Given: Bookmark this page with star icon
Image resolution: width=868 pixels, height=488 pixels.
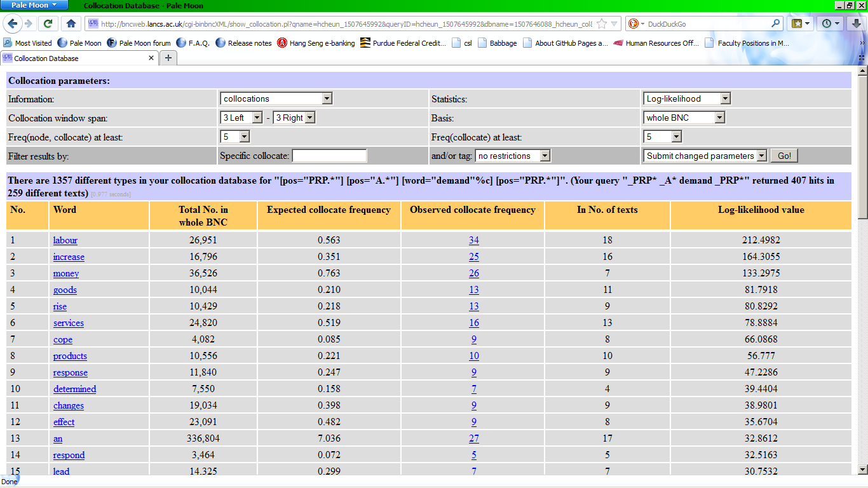Looking at the screenshot, I should pyautogui.click(x=602, y=24).
